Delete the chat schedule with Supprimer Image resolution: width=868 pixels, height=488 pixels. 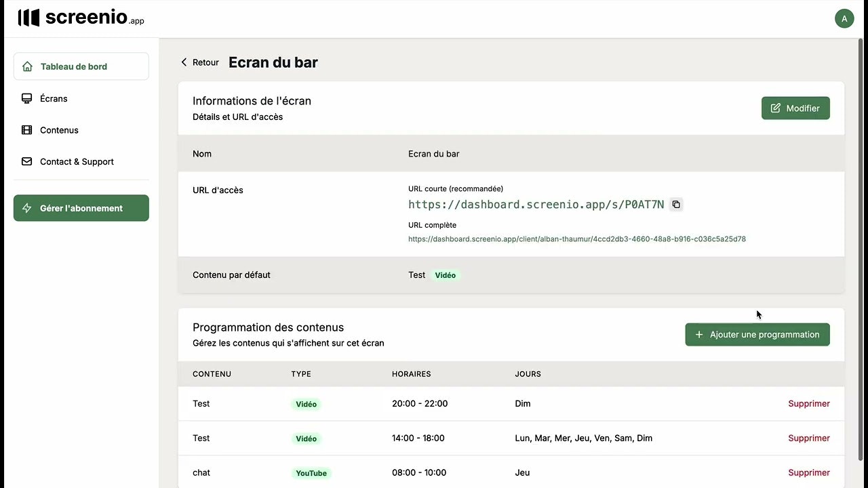(x=809, y=472)
